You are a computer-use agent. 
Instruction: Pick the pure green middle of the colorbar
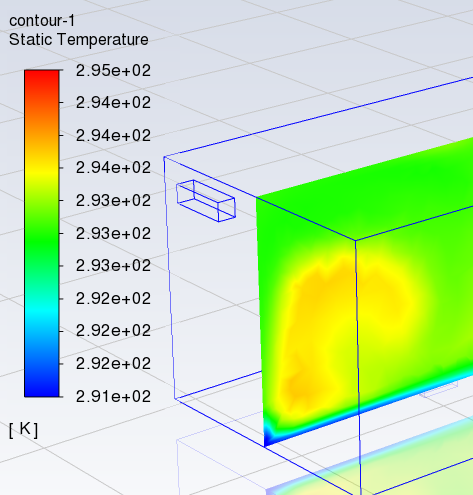click(42, 238)
